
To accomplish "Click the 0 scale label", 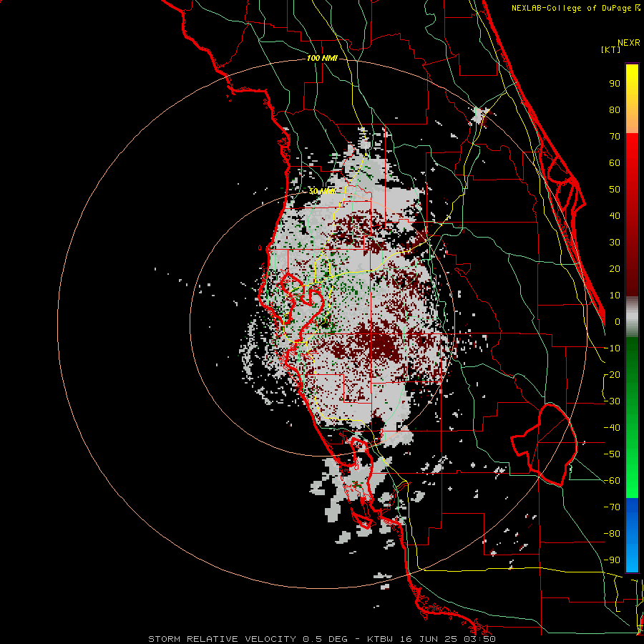I will pos(618,321).
